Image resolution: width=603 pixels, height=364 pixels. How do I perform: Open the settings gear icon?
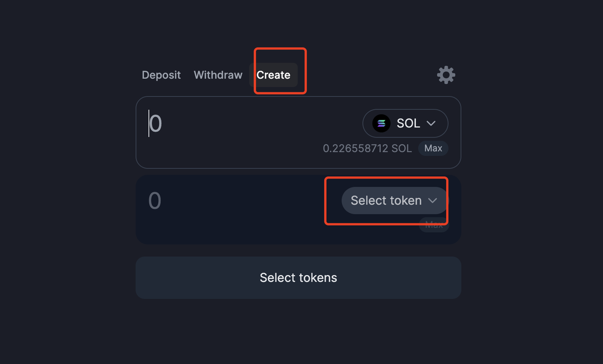(446, 75)
